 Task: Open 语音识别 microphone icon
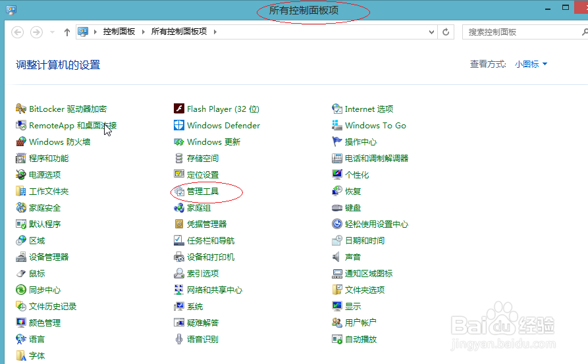tap(179, 339)
